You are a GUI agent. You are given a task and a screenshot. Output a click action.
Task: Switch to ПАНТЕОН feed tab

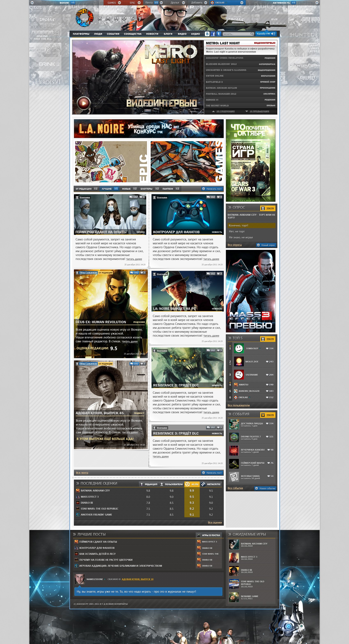tap(171, 189)
